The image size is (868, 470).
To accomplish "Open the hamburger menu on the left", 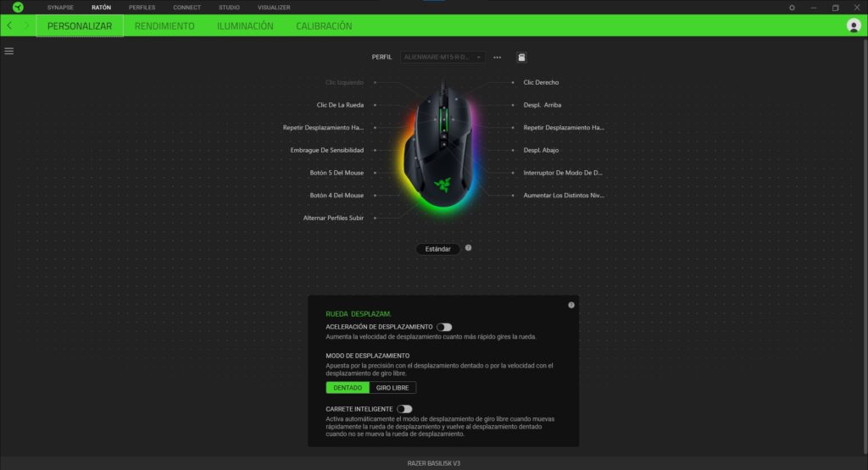I will click(9, 51).
